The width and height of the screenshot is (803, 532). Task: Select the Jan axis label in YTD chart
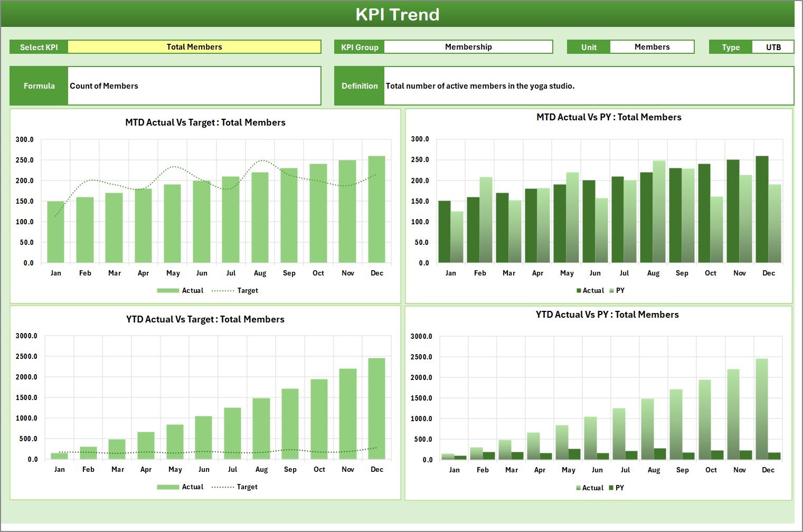(60, 469)
